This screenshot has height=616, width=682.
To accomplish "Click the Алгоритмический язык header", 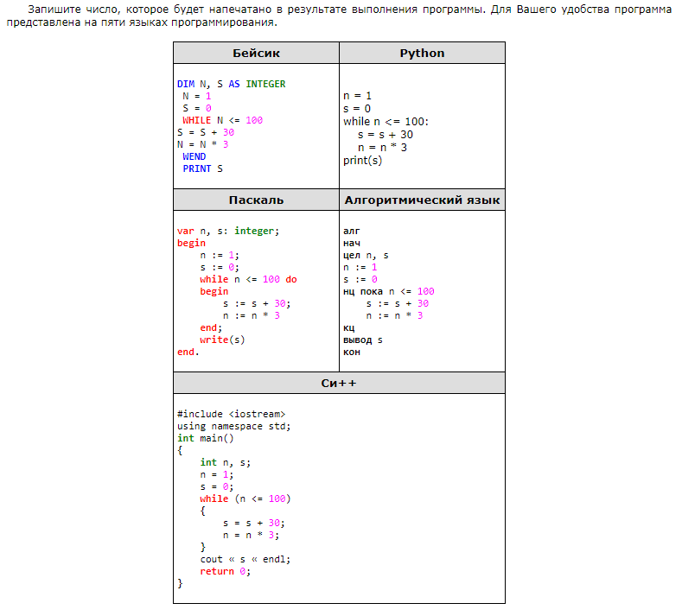I will click(422, 200).
